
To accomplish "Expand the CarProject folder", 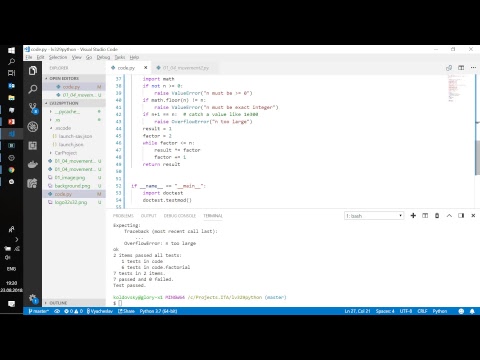I will 75,153.
